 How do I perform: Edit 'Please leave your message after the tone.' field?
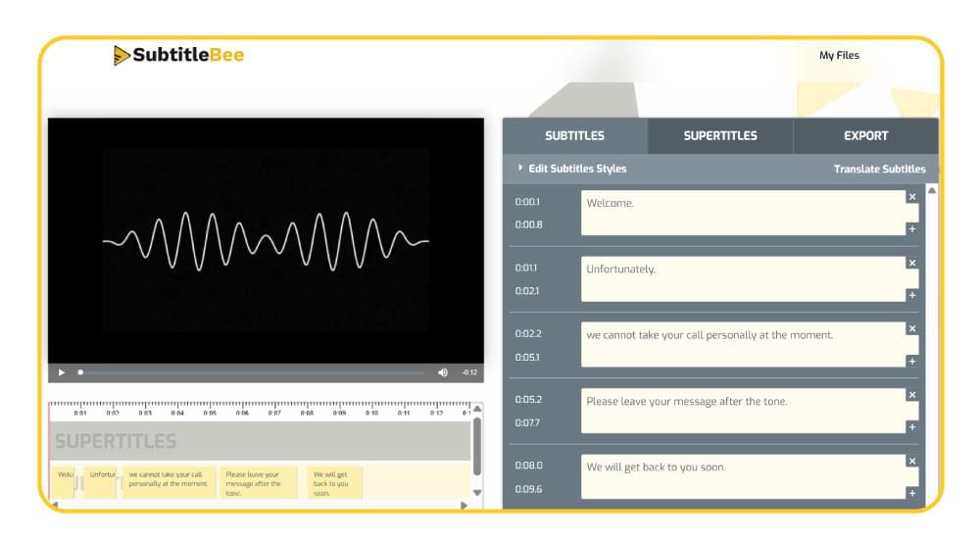(743, 411)
